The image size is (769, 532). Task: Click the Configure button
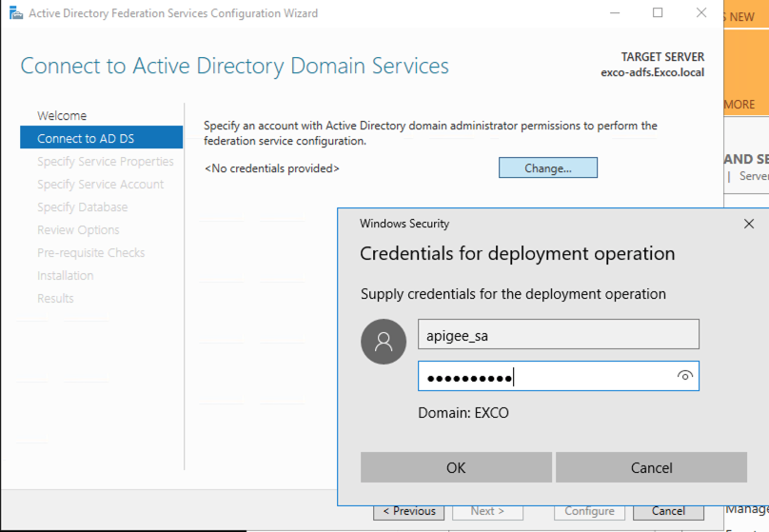coord(589,511)
